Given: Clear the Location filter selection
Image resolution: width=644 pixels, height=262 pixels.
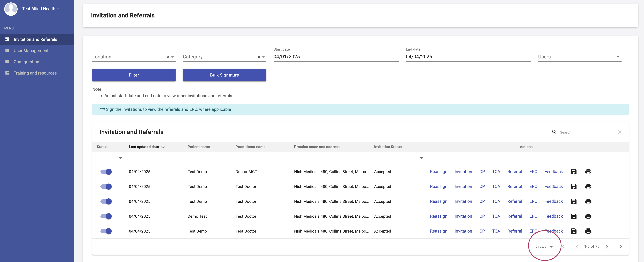Looking at the screenshot, I should click(x=168, y=57).
